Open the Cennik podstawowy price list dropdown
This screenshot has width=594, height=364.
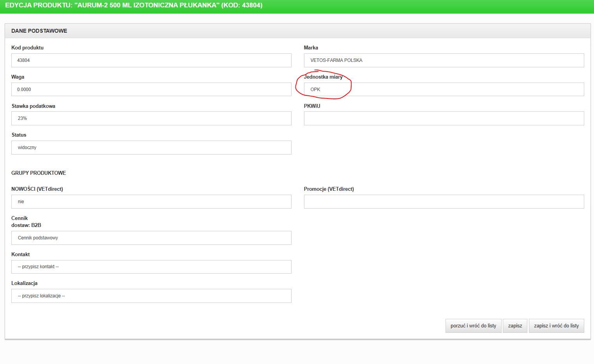coord(151,238)
